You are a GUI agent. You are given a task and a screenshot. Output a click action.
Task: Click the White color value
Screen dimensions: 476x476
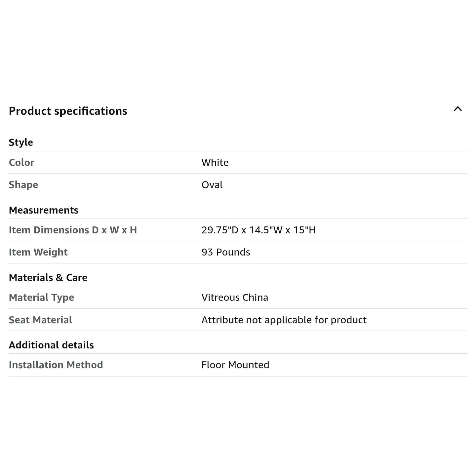pos(215,163)
